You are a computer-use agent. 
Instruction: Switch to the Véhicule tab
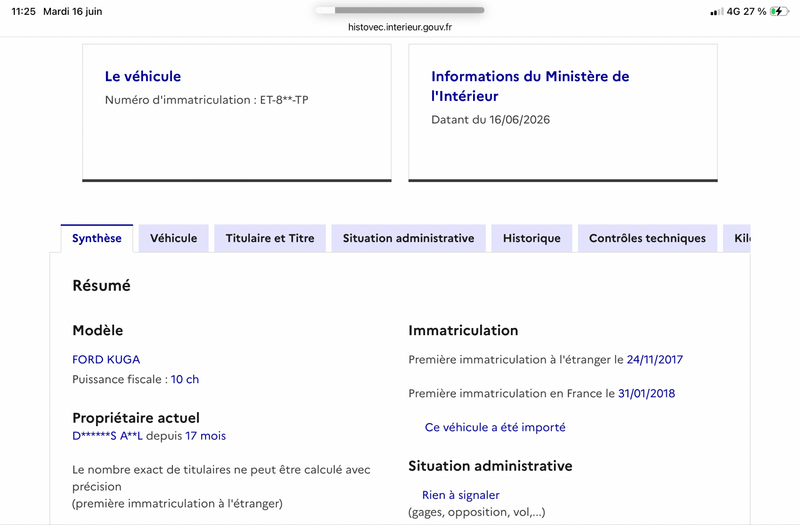pyautogui.click(x=173, y=238)
